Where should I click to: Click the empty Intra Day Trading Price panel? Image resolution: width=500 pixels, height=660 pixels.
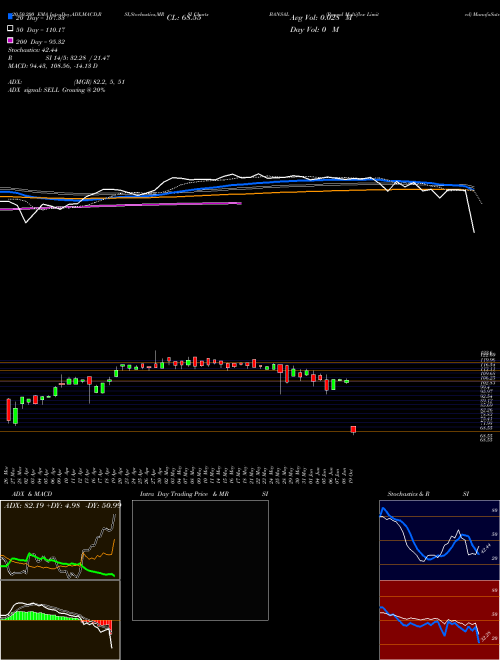(200, 560)
